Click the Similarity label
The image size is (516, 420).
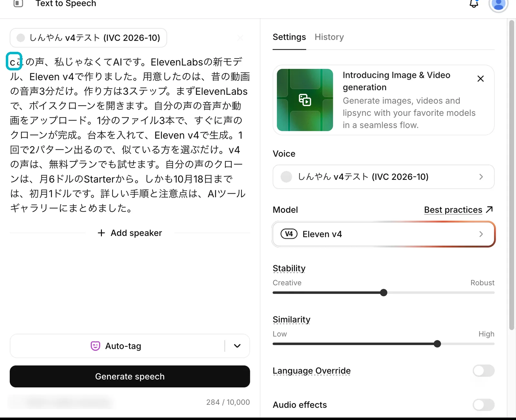click(292, 320)
